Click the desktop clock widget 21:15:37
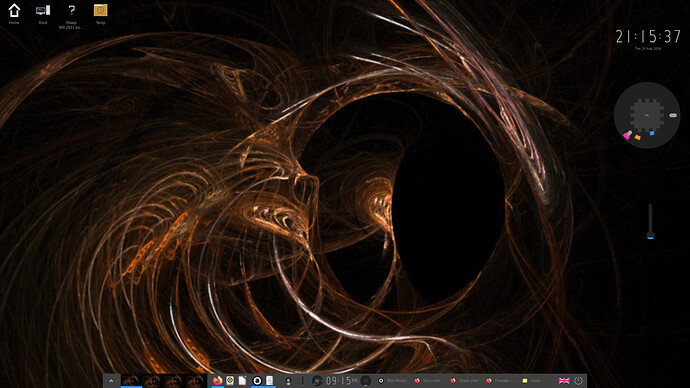 pyautogui.click(x=648, y=37)
